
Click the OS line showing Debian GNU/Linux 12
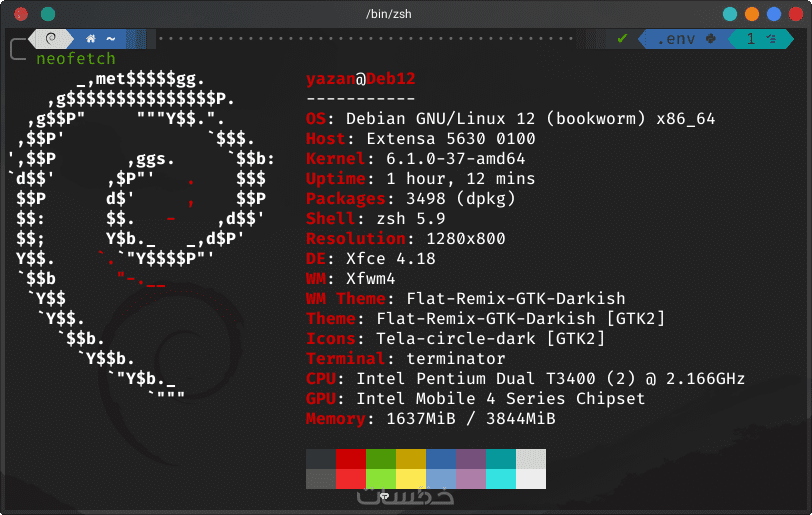tap(510, 119)
